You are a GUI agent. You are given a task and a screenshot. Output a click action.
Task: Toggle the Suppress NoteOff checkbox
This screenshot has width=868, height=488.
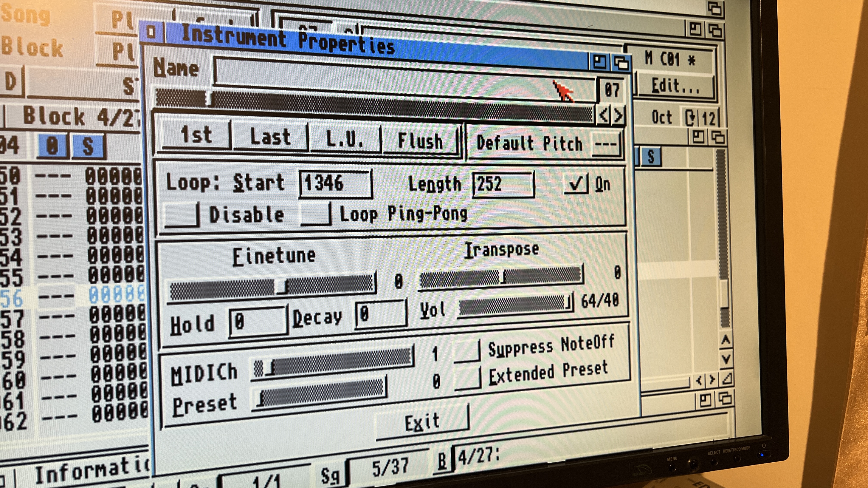(467, 351)
